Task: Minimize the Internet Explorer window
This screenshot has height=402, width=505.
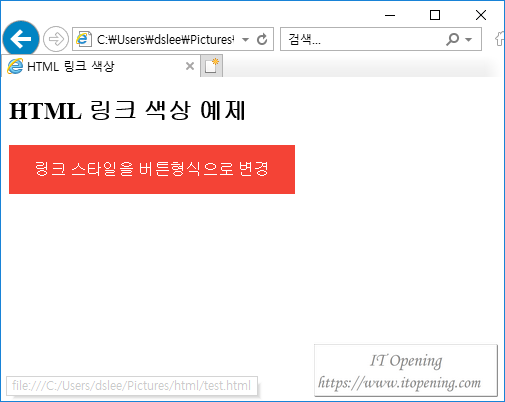Action: coord(390,15)
